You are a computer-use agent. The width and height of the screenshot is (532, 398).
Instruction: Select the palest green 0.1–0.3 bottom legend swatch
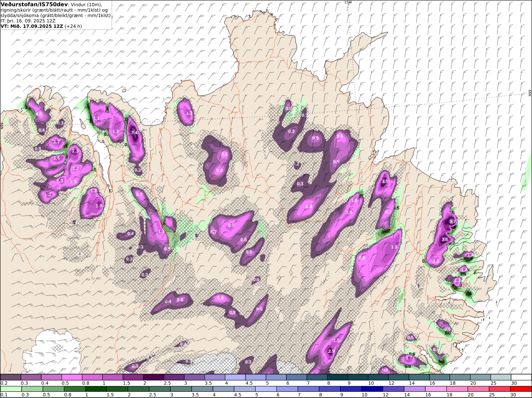[11, 389]
